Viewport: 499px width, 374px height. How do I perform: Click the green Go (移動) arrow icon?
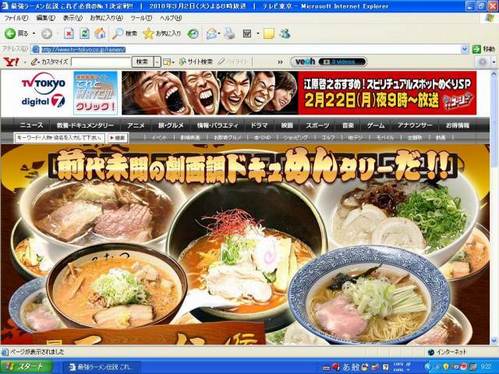click(477, 49)
